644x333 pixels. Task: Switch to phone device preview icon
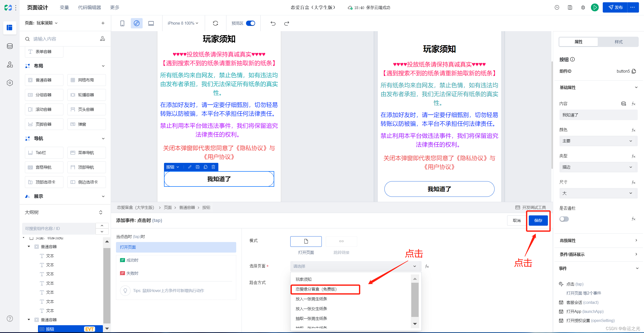(122, 23)
